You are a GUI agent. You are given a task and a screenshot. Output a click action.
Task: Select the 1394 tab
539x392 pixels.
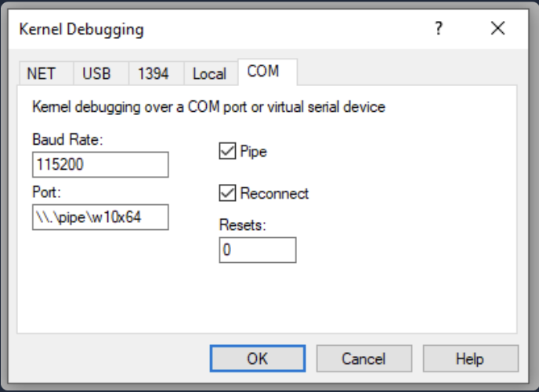click(153, 74)
